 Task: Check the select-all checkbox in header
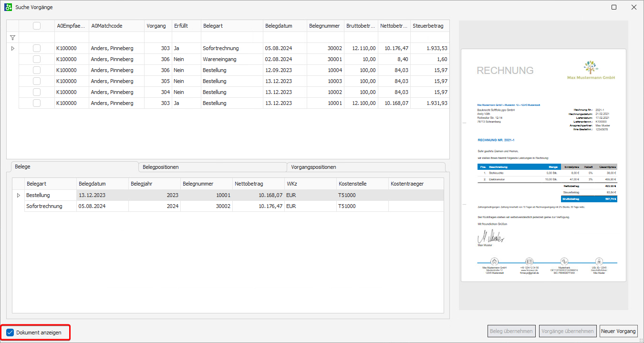37,26
